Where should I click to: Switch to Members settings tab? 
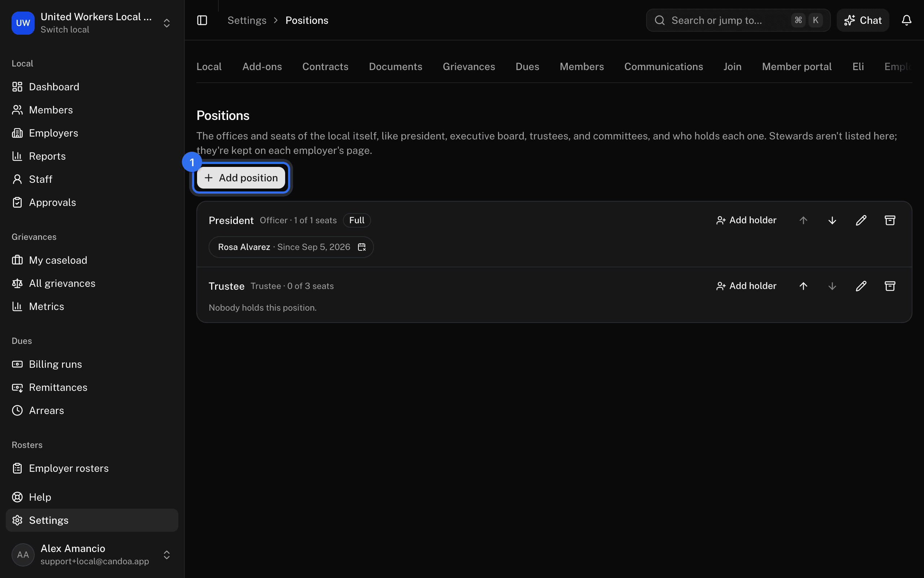tap(581, 66)
